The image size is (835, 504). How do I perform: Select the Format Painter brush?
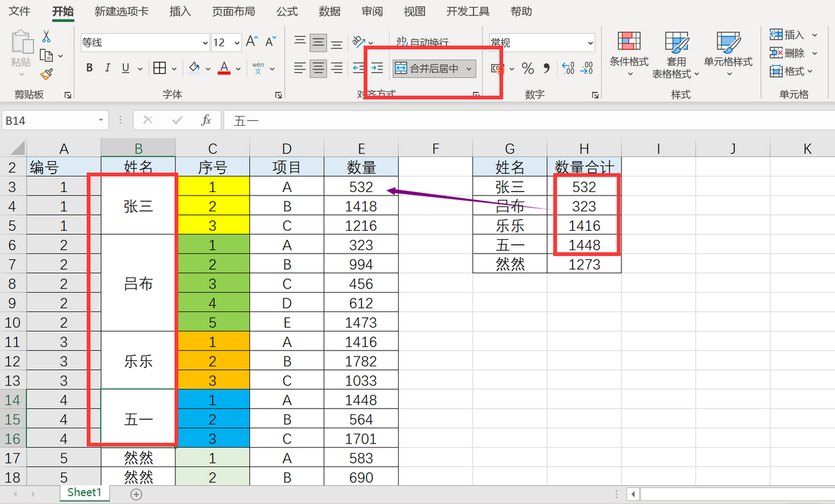(47, 74)
